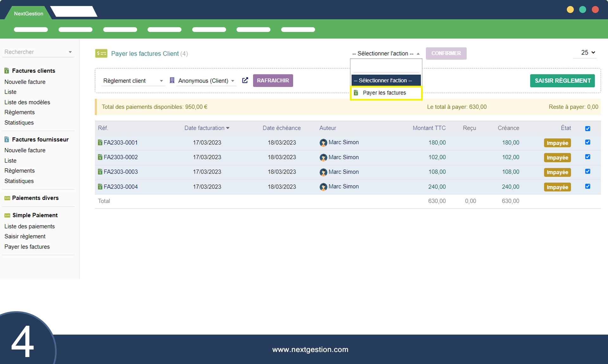This screenshot has height=364, width=608.
Task: Click Marc Simon's avatar in FA2303-0003 row
Action: 323,172
